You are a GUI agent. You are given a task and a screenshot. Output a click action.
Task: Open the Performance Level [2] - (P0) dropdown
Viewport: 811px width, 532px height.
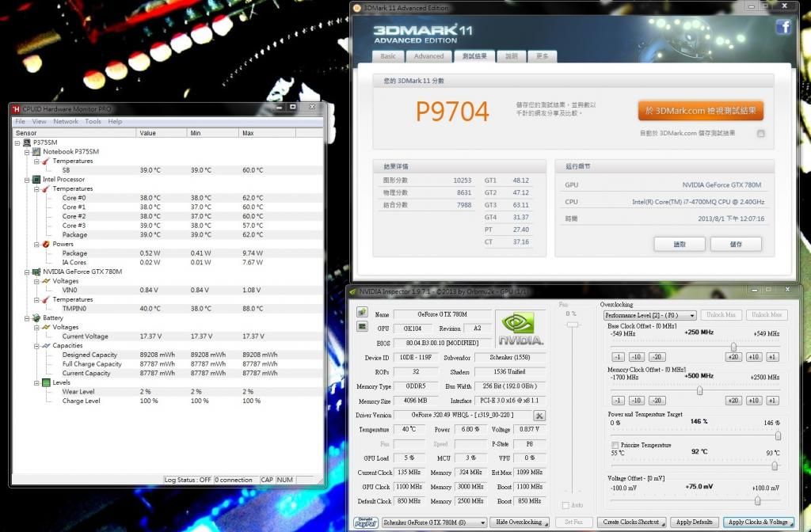[x=649, y=315]
